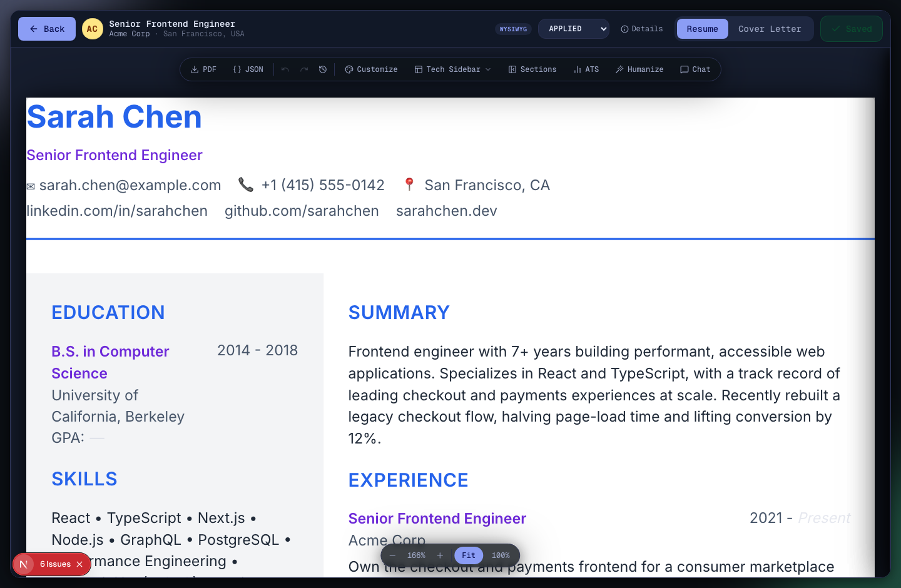
Task: Click the Senior Frontend Engineer headline under name
Action: point(115,155)
